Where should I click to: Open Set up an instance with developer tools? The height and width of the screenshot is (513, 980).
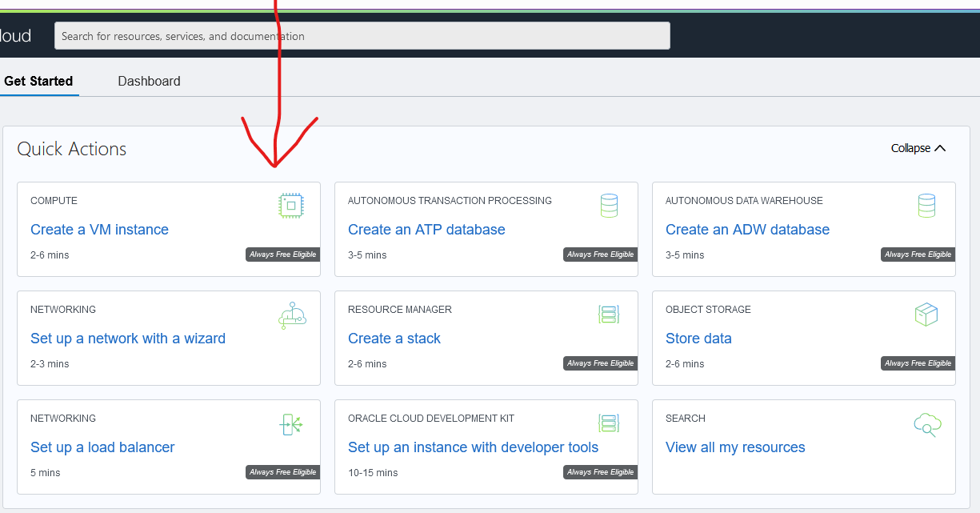tap(473, 447)
